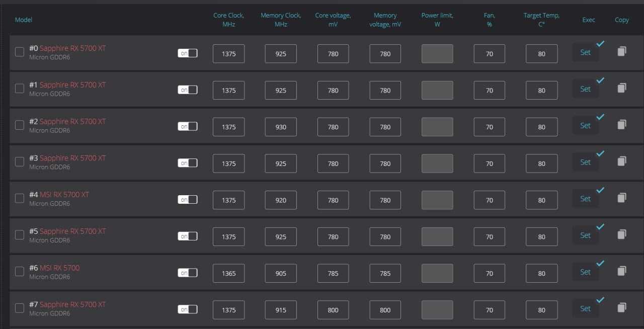The height and width of the screenshot is (329, 644).
Task: Copy overclock settings of GPU #3
Action: click(x=621, y=161)
